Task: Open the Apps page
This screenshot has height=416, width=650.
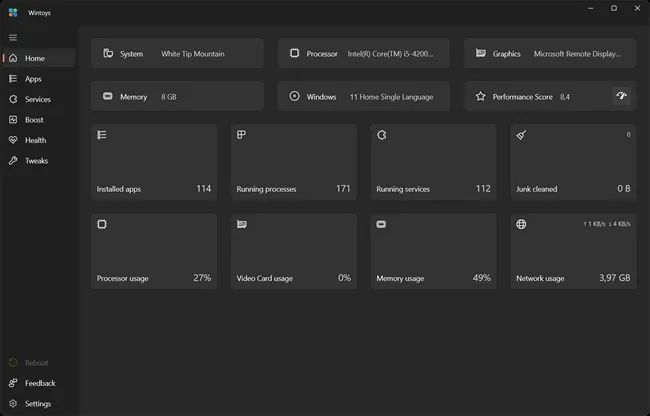Action: [39, 79]
